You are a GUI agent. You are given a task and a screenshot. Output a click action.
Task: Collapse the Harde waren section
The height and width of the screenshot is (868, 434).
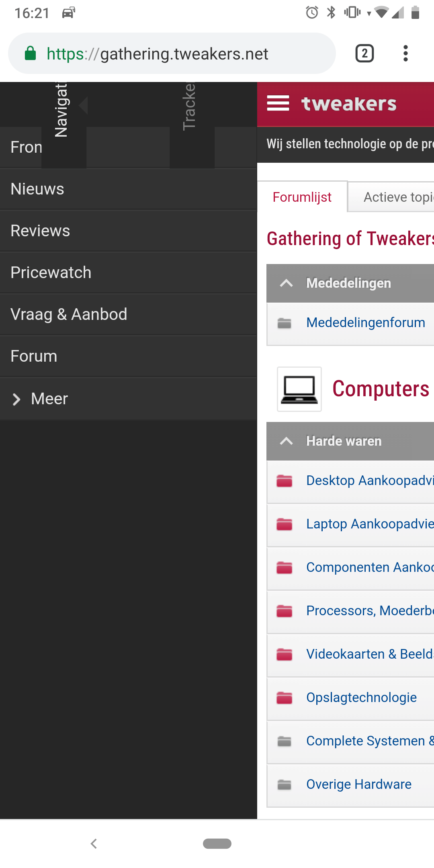click(x=286, y=441)
